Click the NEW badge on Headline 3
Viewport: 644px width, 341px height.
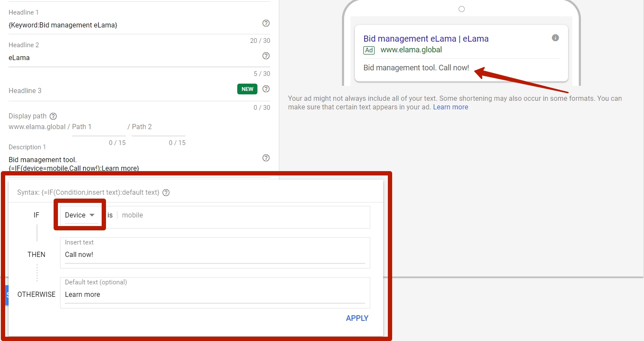[248, 89]
